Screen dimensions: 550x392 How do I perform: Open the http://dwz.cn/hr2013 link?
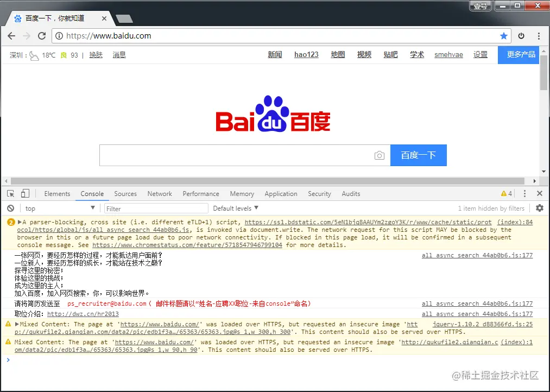[83, 314]
